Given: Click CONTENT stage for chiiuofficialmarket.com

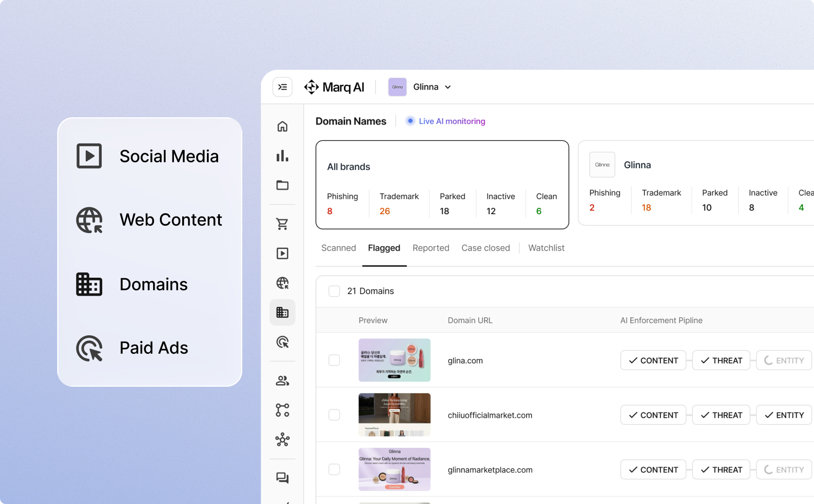Looking at the screenshot, I should click(x=653, y=415).
